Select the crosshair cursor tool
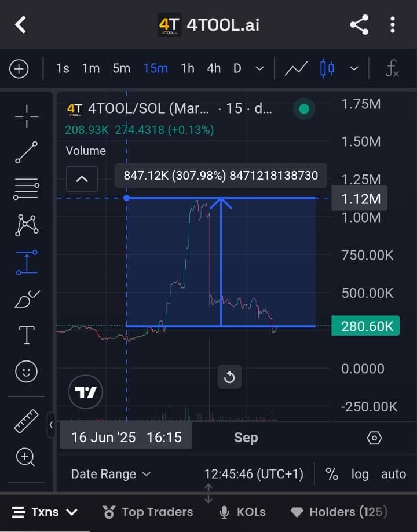417x532 pixels. click(x=27, y=116)
